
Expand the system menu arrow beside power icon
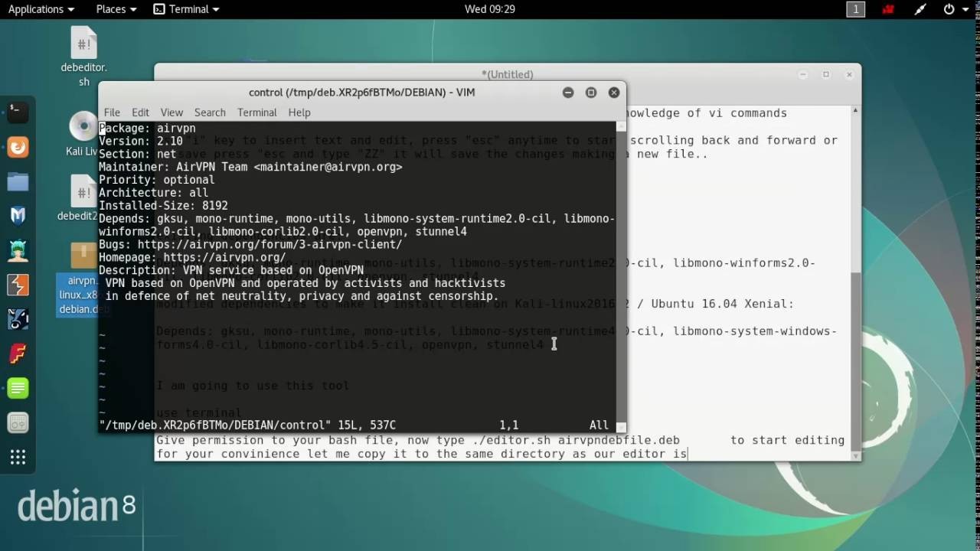[x=965, y=9]
